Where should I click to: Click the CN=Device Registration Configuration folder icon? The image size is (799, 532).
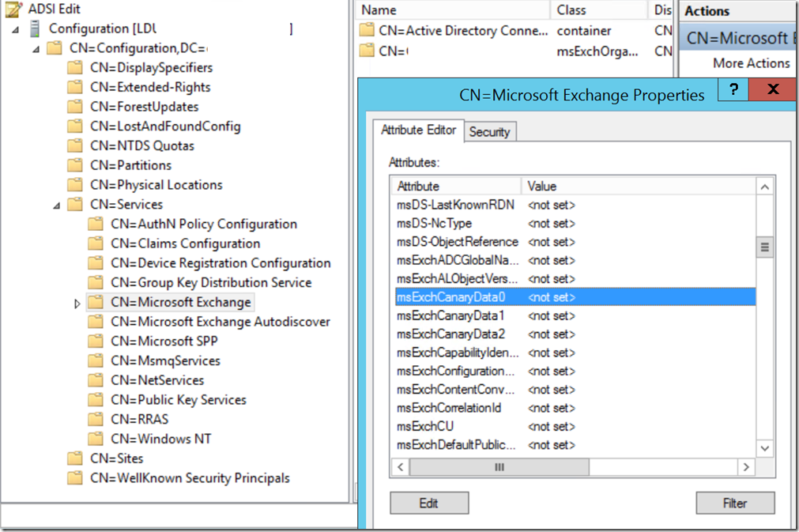pos(96,263)
